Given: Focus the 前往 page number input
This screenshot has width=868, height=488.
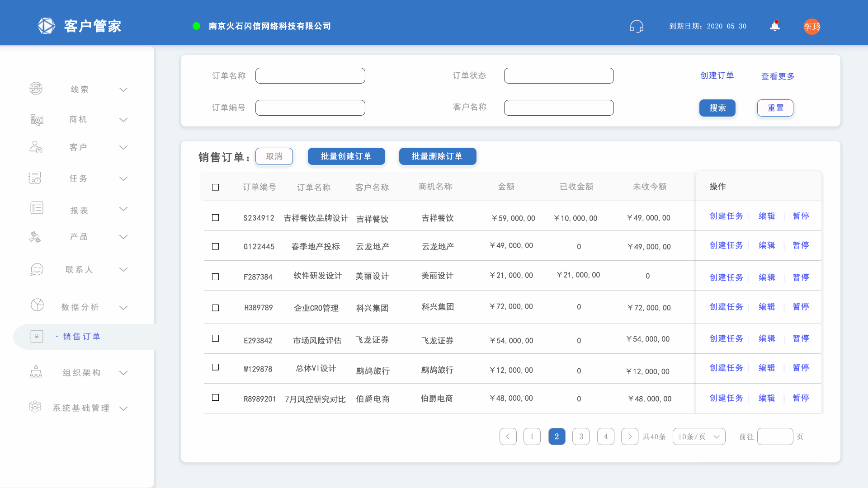Looking at the screenshot, I should pos(775,436).
